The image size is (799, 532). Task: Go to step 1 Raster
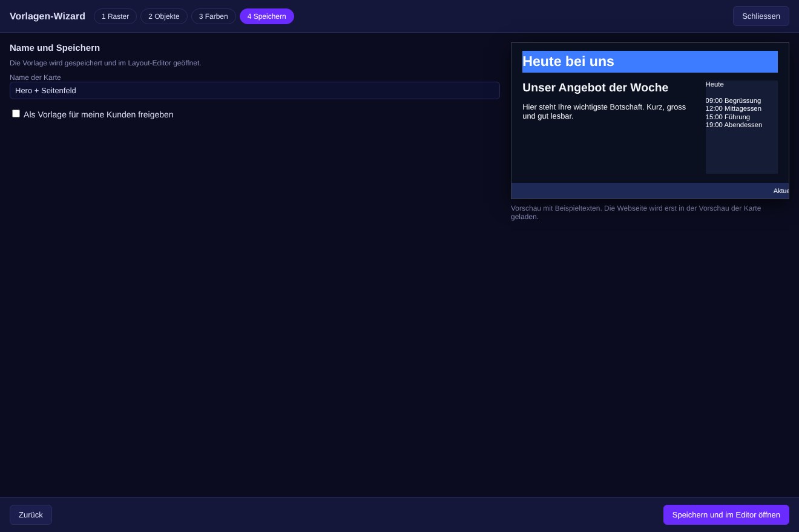coord(115,16)
